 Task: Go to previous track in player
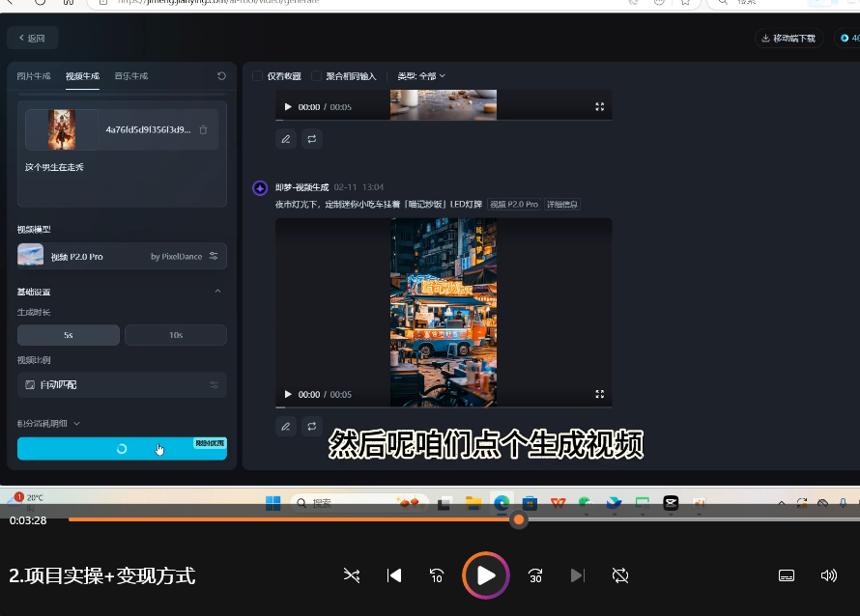(x=394, y=575)
